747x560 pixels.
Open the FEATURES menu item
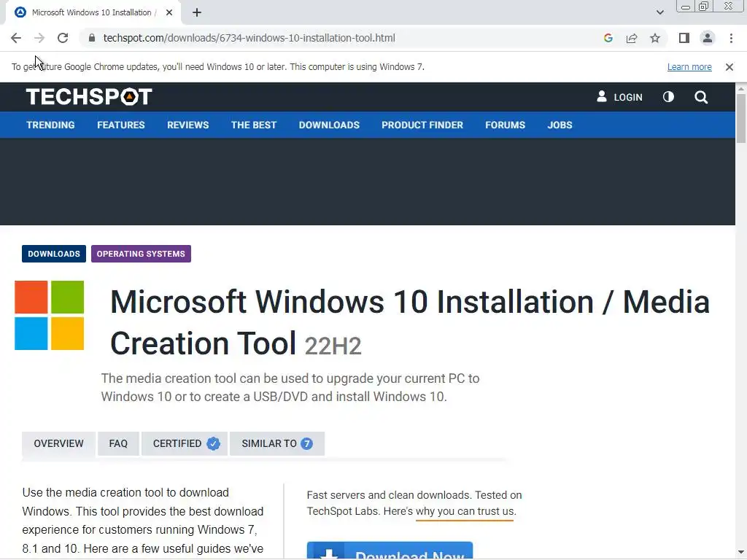coord(121,125)
